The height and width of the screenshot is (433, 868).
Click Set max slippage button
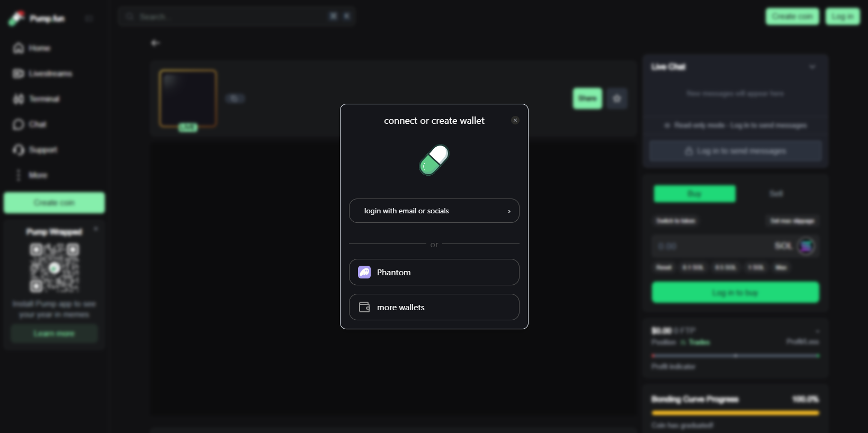792,221
